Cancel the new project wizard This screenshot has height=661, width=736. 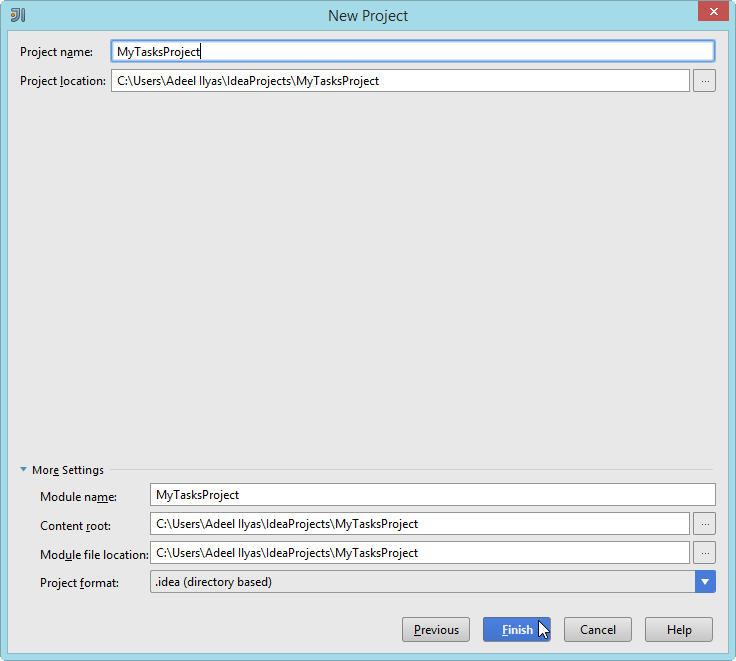point(597,629)
